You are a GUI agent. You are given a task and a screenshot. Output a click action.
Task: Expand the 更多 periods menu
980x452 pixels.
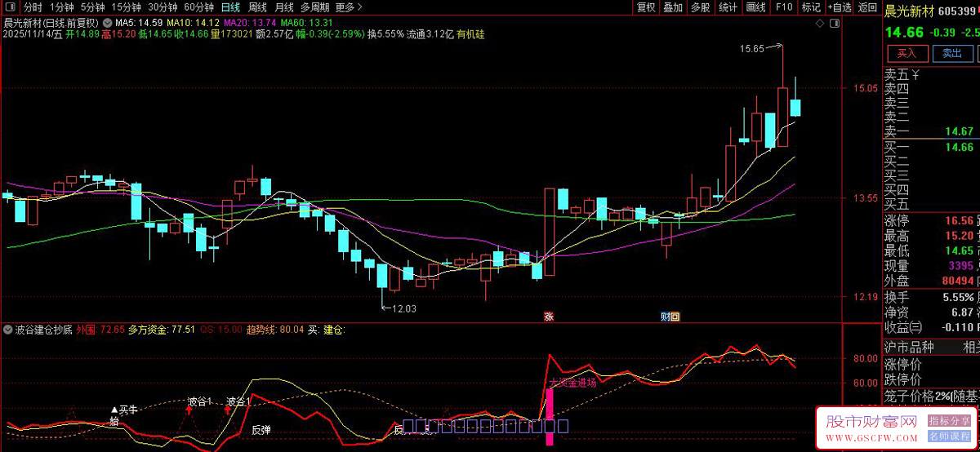(x=350, y=7)
